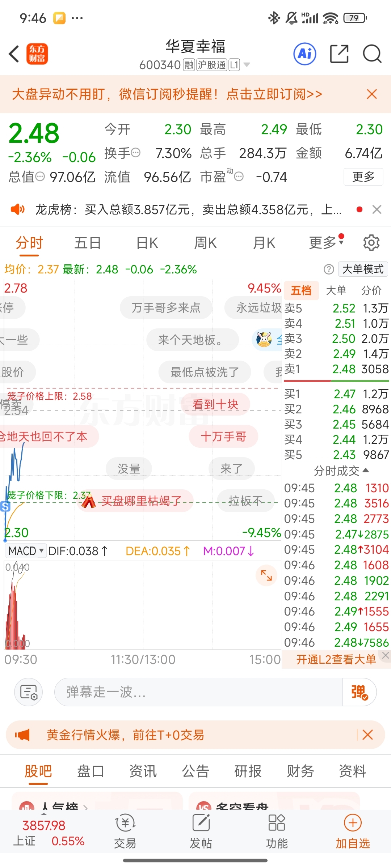Open 发帖 post icon

pos(201,832)
